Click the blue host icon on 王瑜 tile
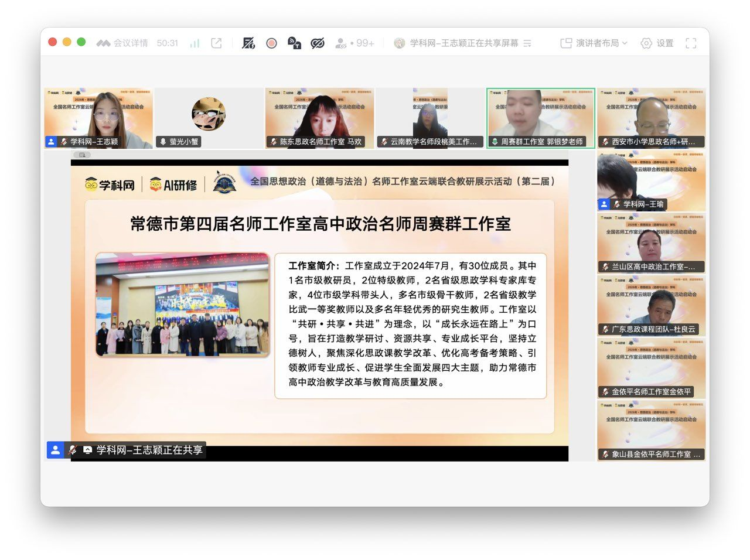 [x=604, y=204]
